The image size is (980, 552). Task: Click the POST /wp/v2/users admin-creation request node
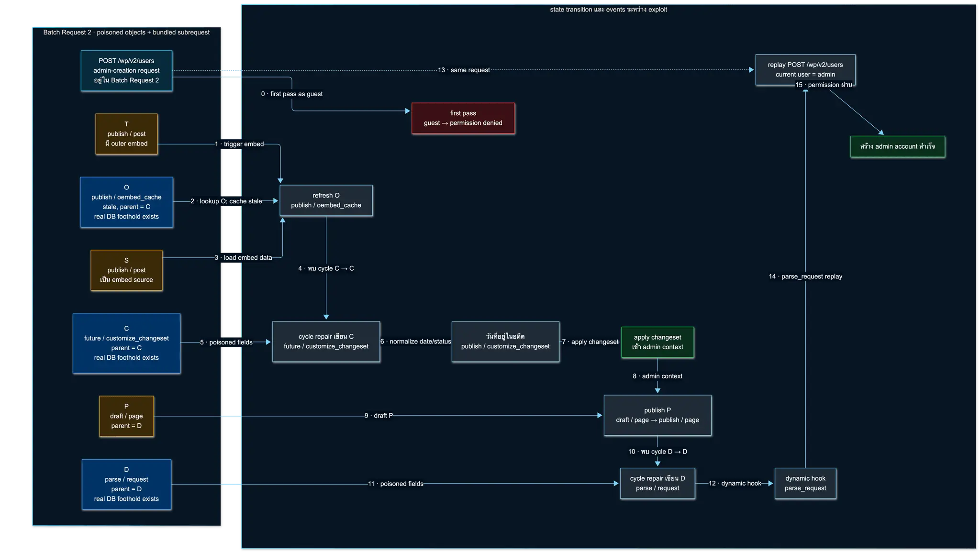(126, 71)
